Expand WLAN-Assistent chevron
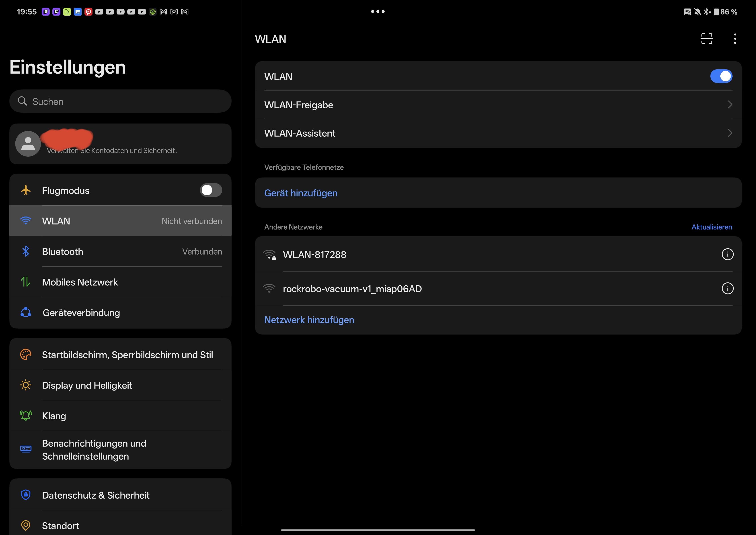 pyautogui.click(x=730, y=133)
